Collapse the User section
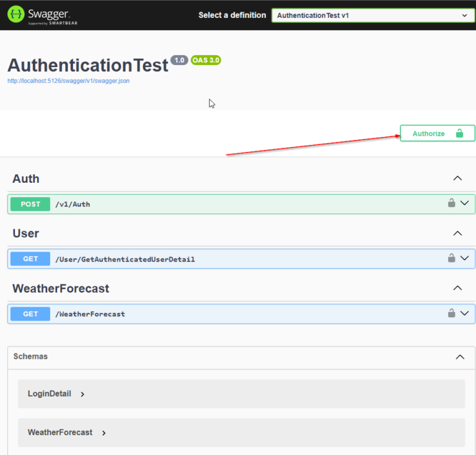476x455 pixels. (457, 233)
